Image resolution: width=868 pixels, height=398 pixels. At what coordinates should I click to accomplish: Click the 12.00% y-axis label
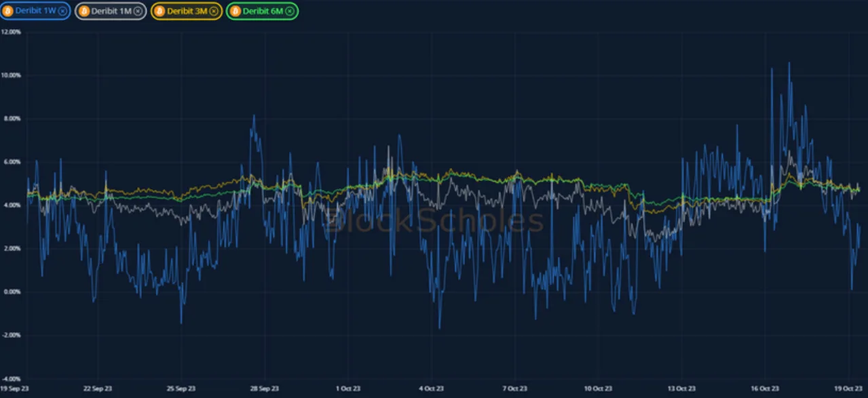click(12, 32)
